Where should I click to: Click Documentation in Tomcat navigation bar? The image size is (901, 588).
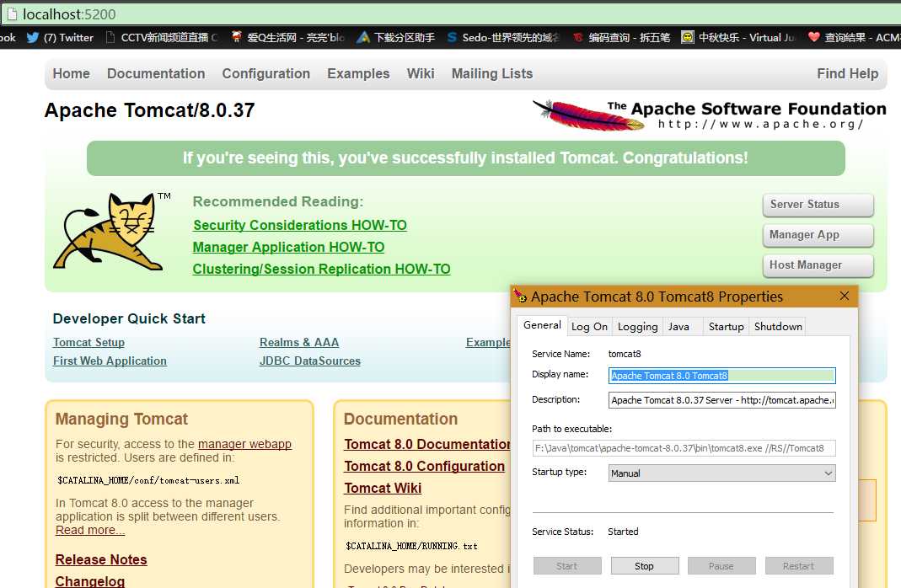(156, 73)
